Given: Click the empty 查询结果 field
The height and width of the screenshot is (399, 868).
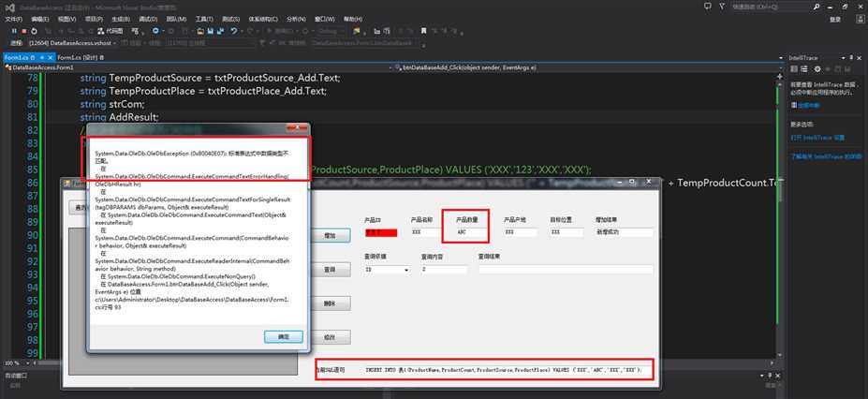Looking at the screenshot, I should pos(566,270).
